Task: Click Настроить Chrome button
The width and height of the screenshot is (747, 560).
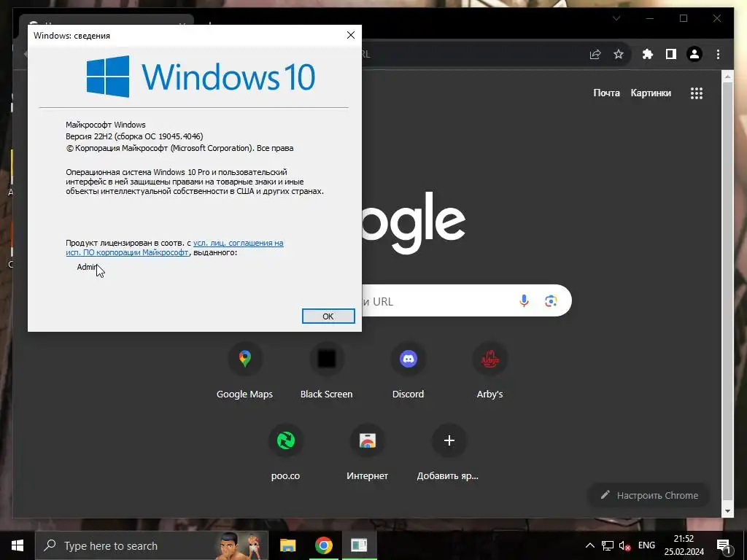Action: 650,495
